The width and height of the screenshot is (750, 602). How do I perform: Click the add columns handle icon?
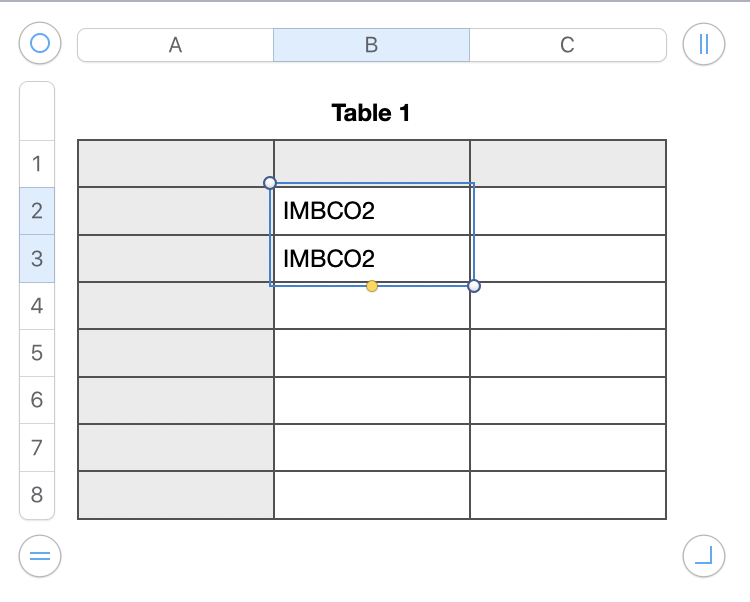[x=703, y=44]
